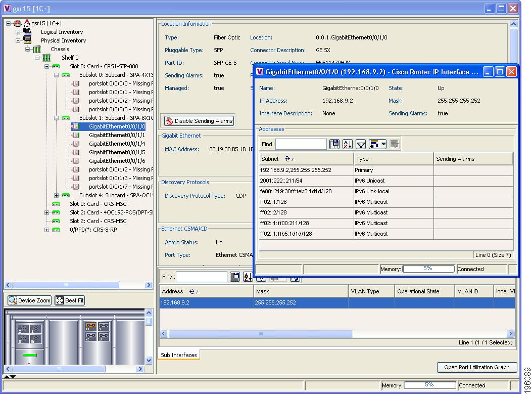The height and width of the screenshot is (394, 532).
Task: Click the device view horizontal scrollbar
Action: point(59,369)
